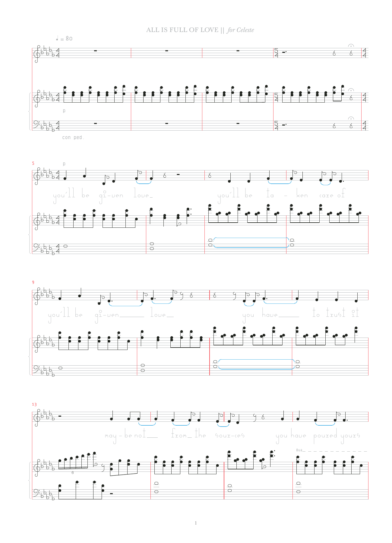The width and height of the screenshot is (392, 543).
Task: Click the page number 1 at the bottom
Action: click(196, 523)
